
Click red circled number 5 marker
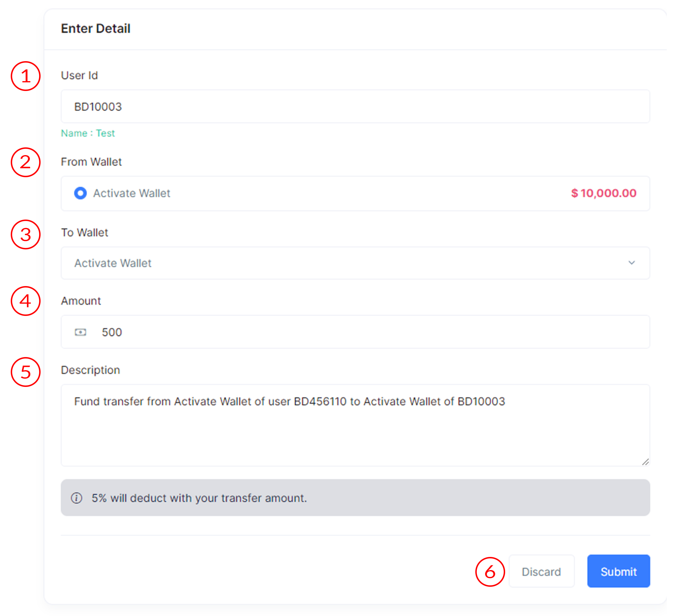(26, 372)
